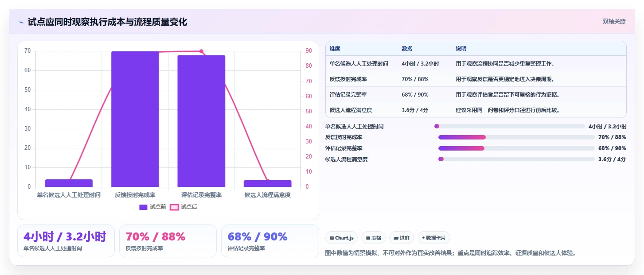The image size is (644, 275).
Task: Click x-axis label 评估记录完整率 under chart
Action: click(x=201, y=195)
